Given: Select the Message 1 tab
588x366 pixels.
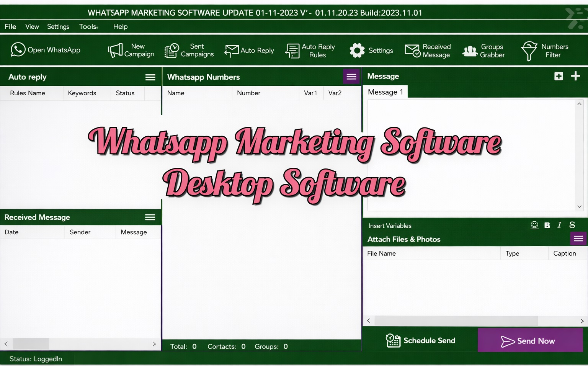Looking at the screenshot, I should pos(385,92).
